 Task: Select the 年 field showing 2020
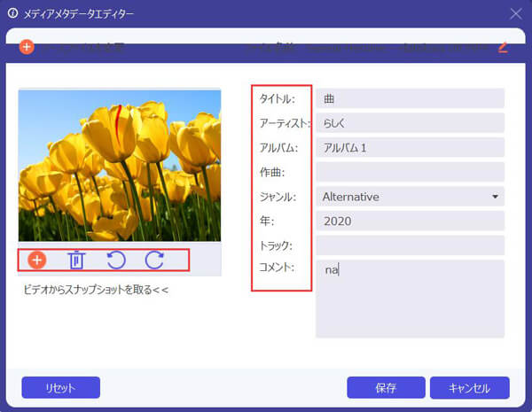[x=410, y=221]
